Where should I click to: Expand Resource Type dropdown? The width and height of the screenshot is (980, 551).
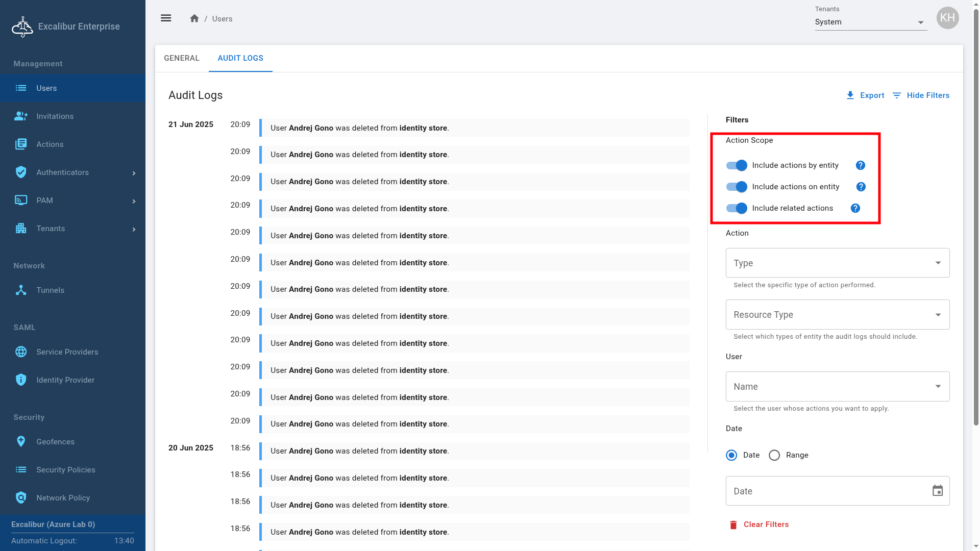pyautogui.click(x=837, y=315)
